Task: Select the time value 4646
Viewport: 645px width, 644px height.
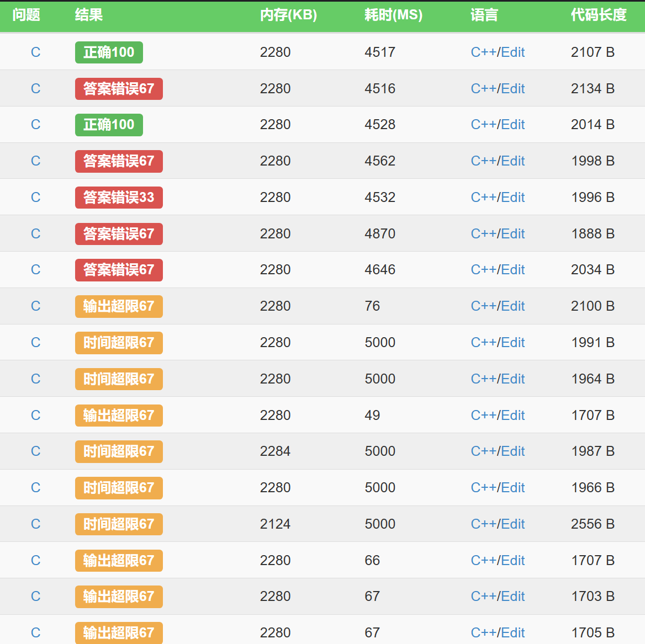Action: [x=380, y=270]
